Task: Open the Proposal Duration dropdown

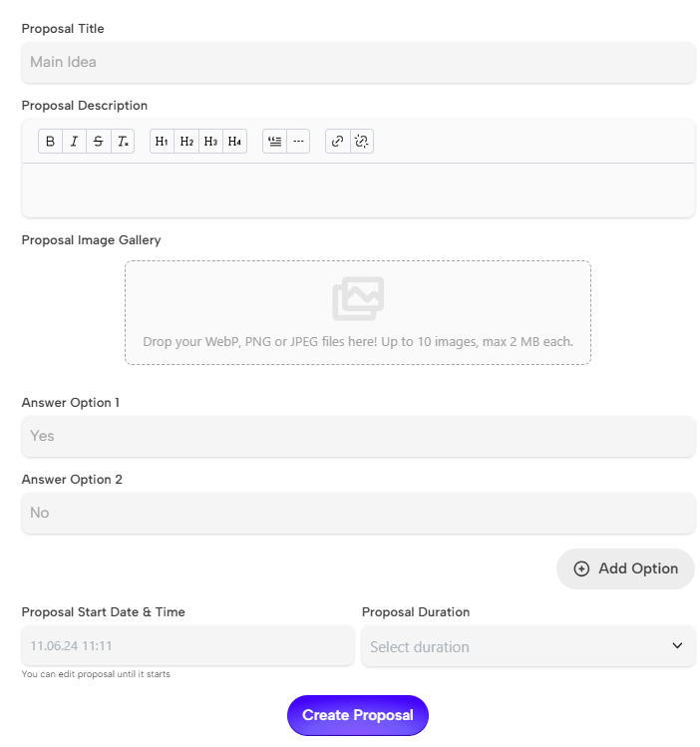Action: 527,646
